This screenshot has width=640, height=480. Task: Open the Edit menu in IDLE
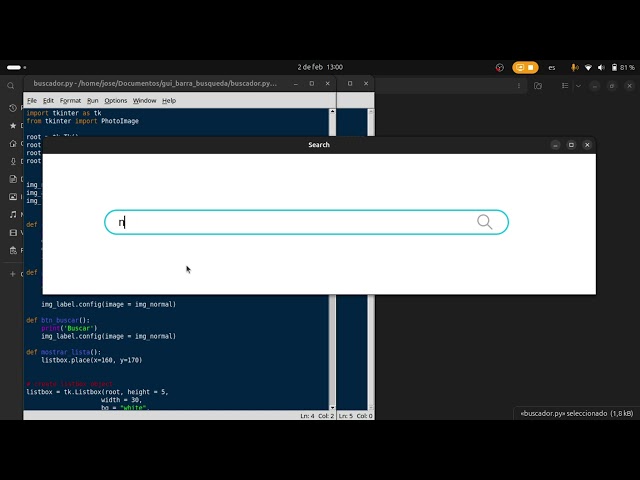(48, 100)
